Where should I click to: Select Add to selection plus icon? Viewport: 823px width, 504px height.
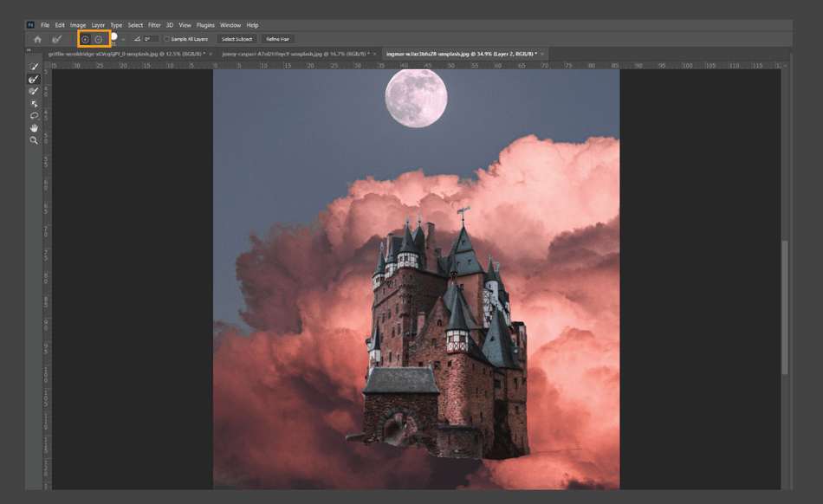point(85,39)
